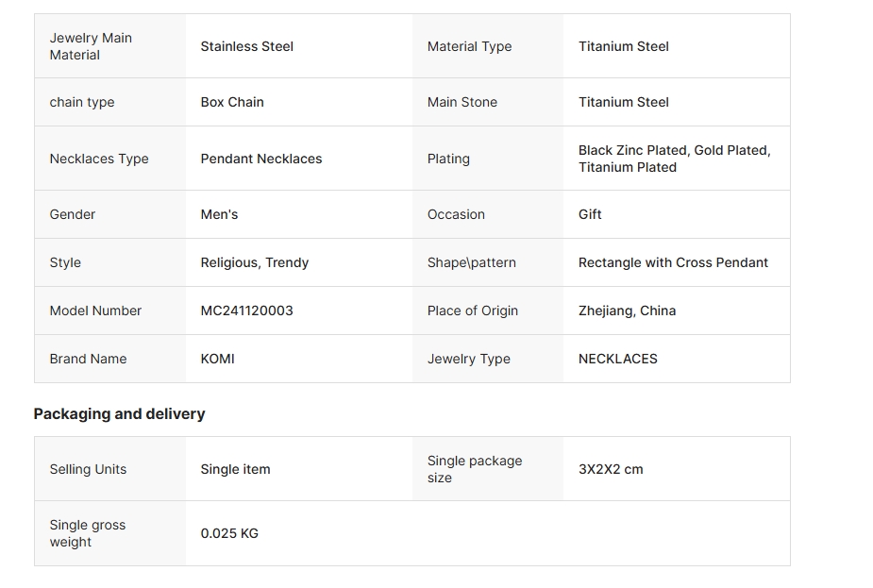The image size is (873, 588).
Task: Select the 'Single item' selling units value
Action: coord(235,469)
